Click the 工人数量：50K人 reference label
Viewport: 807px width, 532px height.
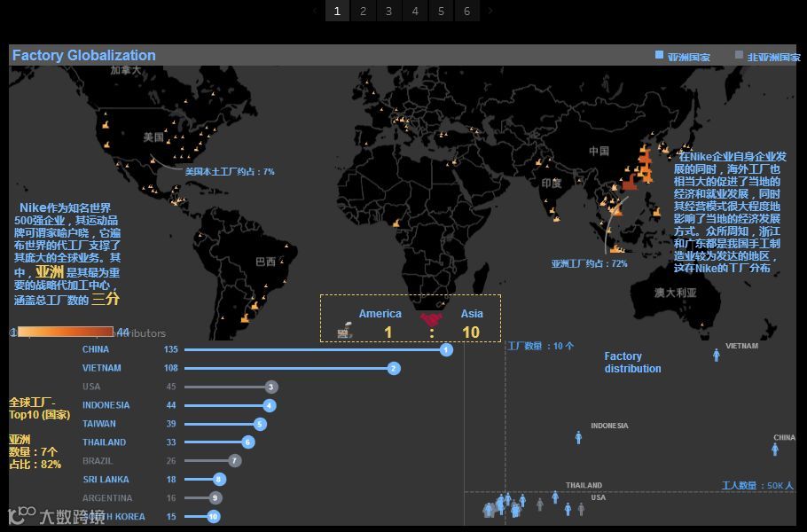click(x=757, y=485)
